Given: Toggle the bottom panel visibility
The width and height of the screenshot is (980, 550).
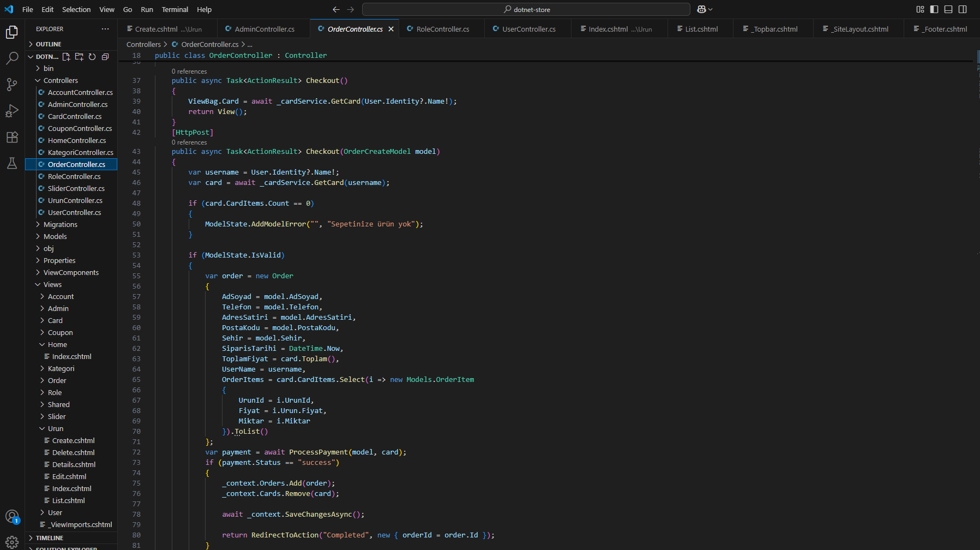Looking at the screenshot, I should coord(948,9).
